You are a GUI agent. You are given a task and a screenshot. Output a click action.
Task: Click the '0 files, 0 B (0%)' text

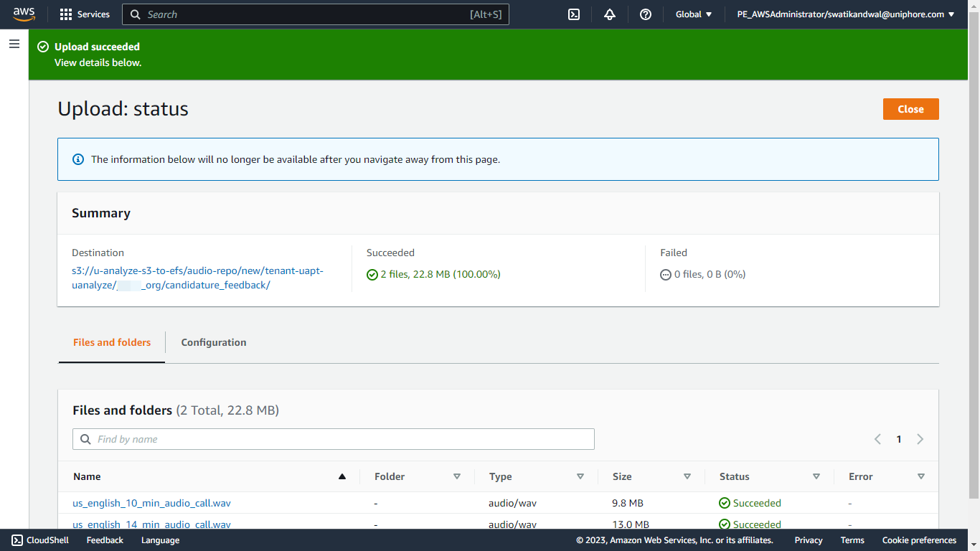(x=710, y=275)
